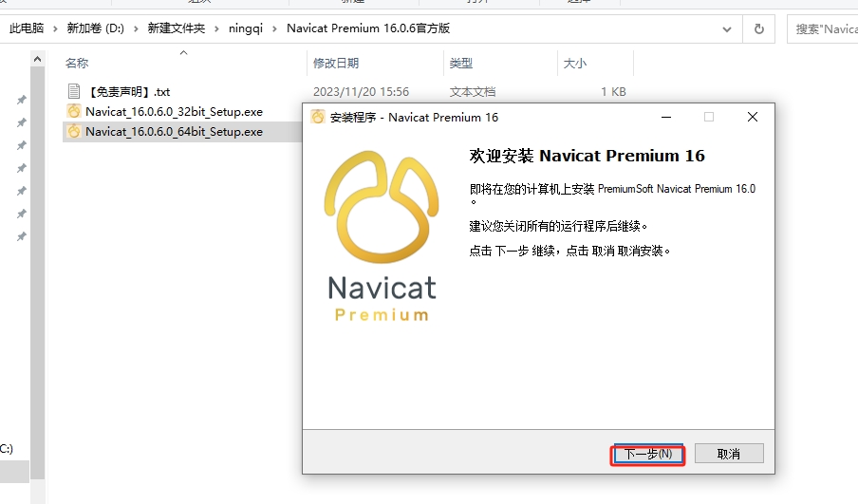
Task: Click the 文本文档 type cell
Action: tap(473, 92)
